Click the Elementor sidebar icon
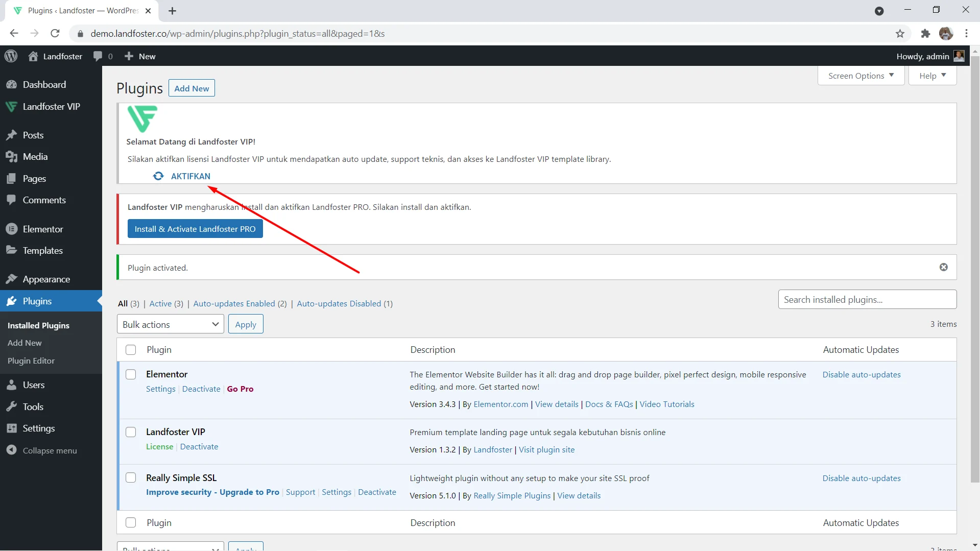 (x=12, y=229)
